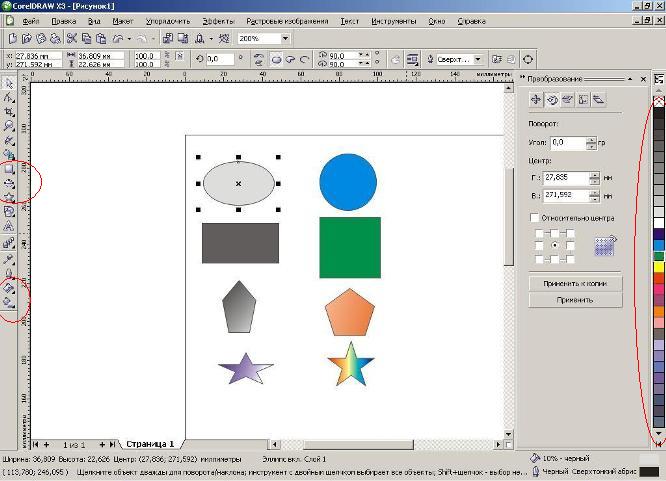Pick the yellow palette swatch
This screenshot has width=666, height=481.
click(659, 267)
